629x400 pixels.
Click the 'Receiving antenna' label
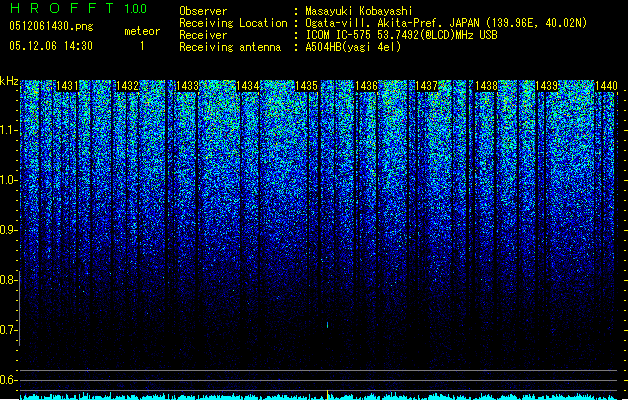click(230, 47)
